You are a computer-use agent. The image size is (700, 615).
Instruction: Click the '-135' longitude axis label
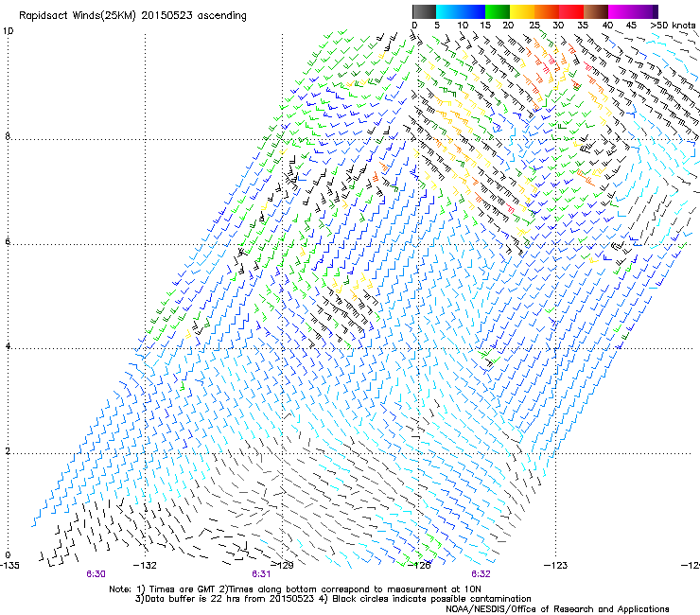[9, 566]
